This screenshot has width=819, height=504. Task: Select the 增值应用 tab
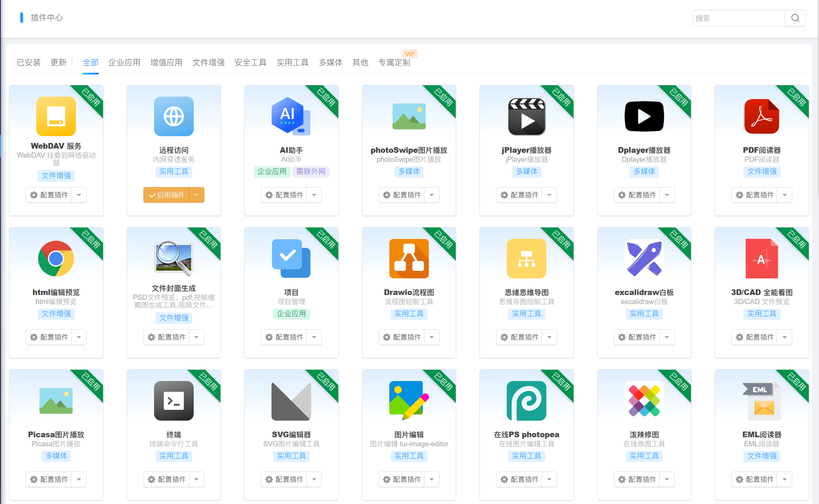click(166, 62)
